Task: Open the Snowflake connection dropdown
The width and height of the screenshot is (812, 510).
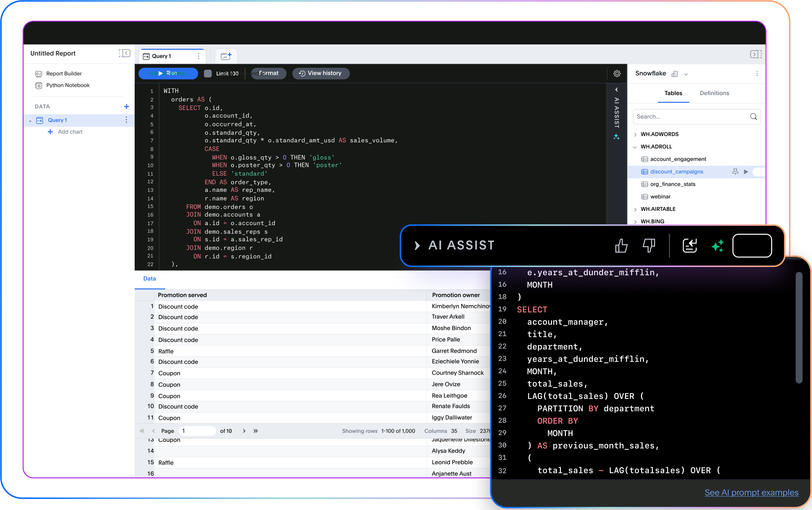Action: pos(686,74)
